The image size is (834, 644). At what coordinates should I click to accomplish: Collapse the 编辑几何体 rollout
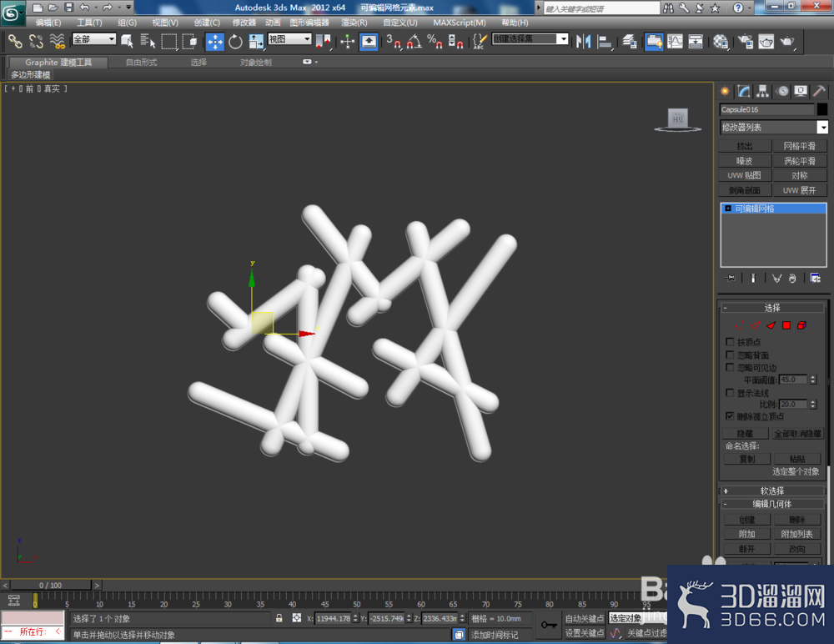click(771, 504)
